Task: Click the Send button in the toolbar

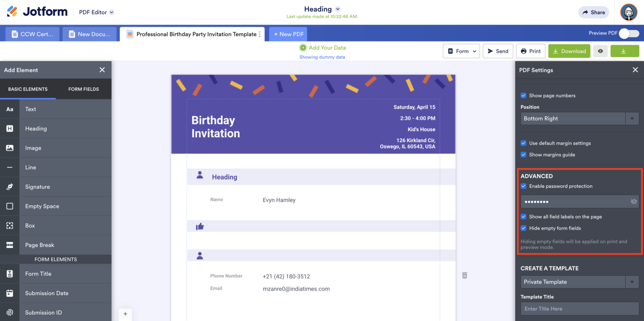Action: tap(498, 51)
